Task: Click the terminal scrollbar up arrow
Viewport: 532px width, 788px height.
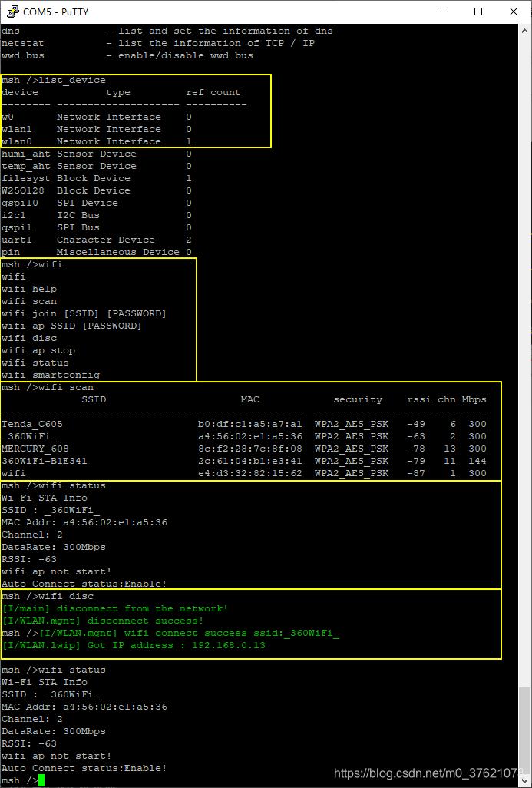Action: pyautogui.click(x=524, y=30)
